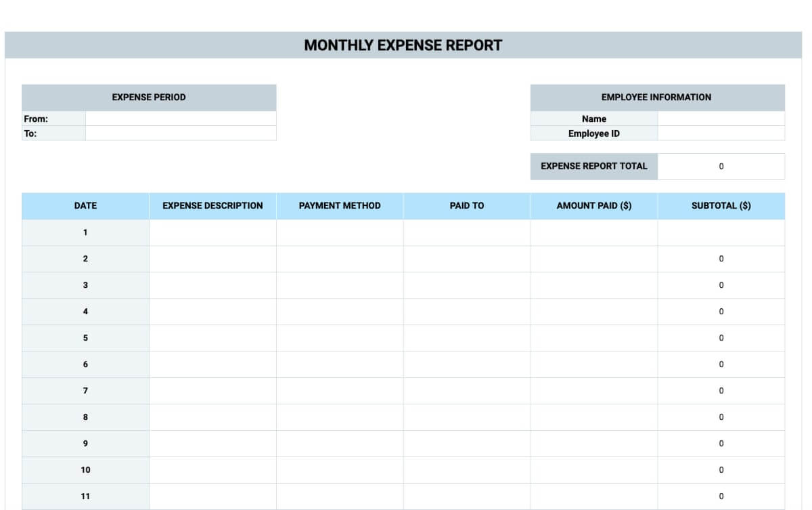Click the Employee ID value cell
This screenshot has width=812, height=510.
point(721,133)
